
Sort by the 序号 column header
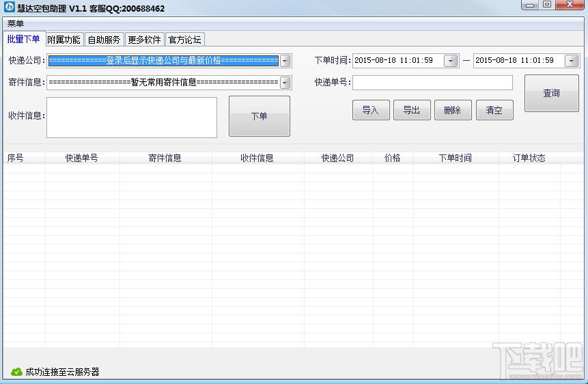pyautogui.click(x=24, y=158)
